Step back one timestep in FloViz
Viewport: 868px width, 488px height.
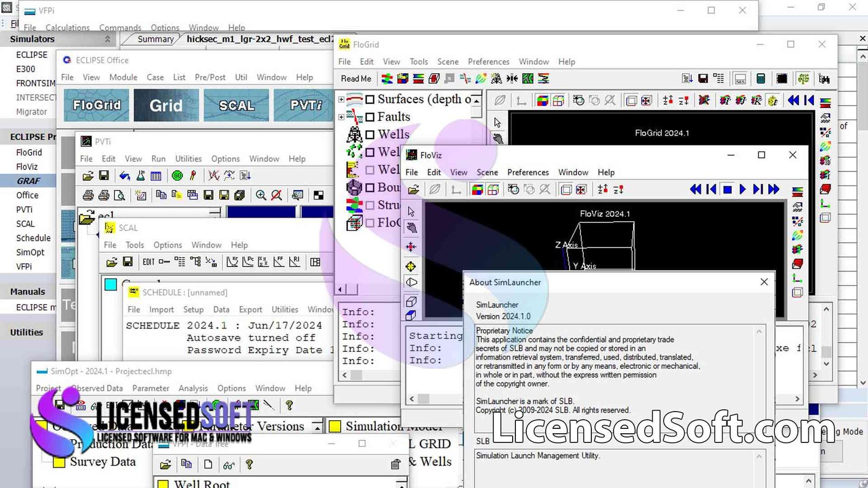pos(711,189)
